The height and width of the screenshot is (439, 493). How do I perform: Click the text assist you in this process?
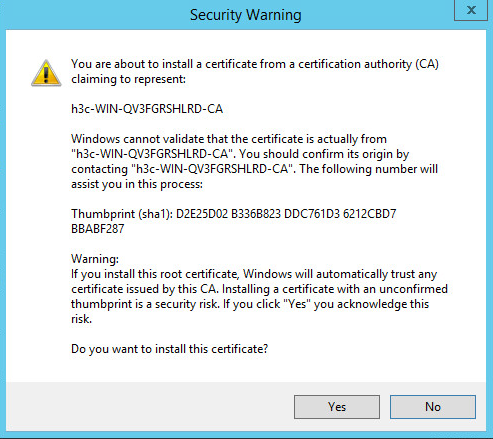137,184
